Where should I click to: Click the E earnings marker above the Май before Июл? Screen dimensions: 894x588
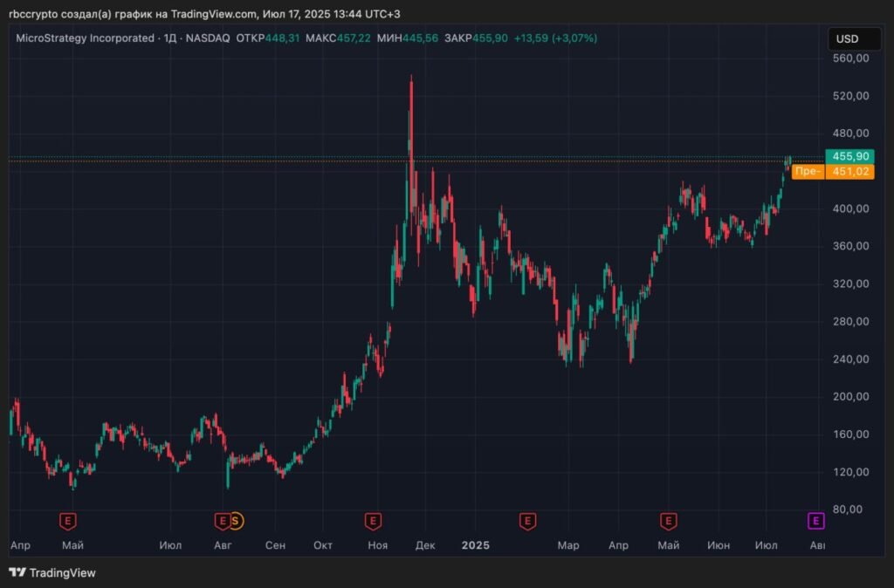click(x=68, y=521)
